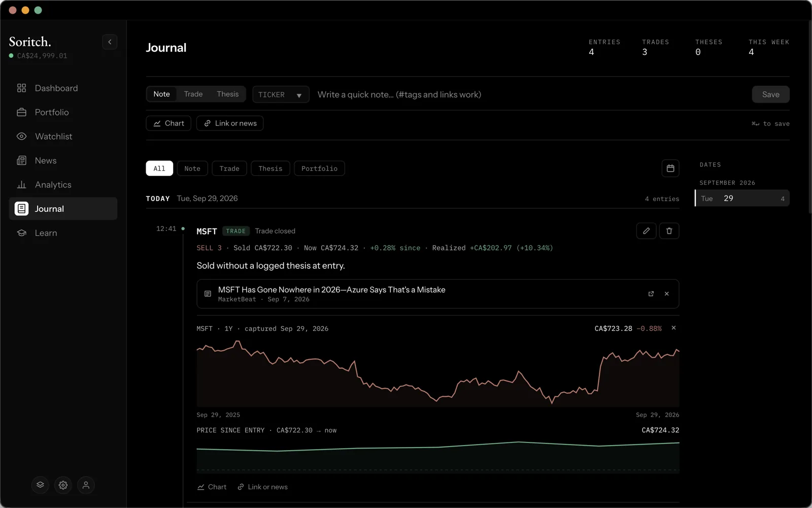Switch entry type to Thesis

[x=227, y=94]
